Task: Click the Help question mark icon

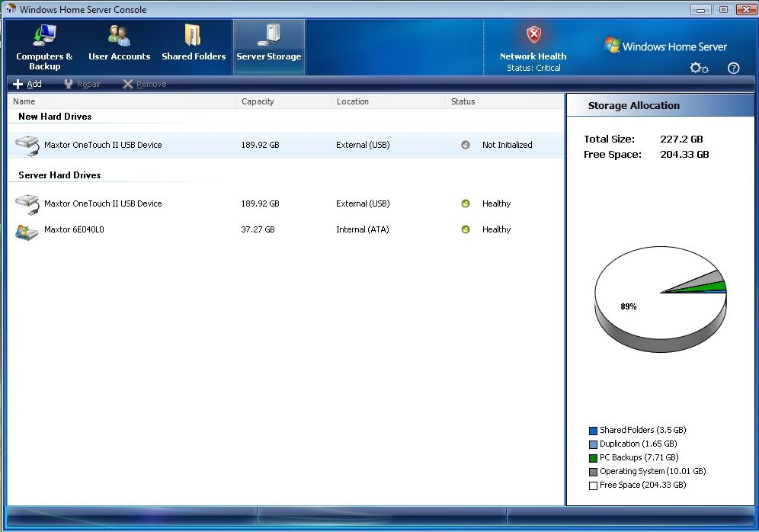Action: [733, 68]
